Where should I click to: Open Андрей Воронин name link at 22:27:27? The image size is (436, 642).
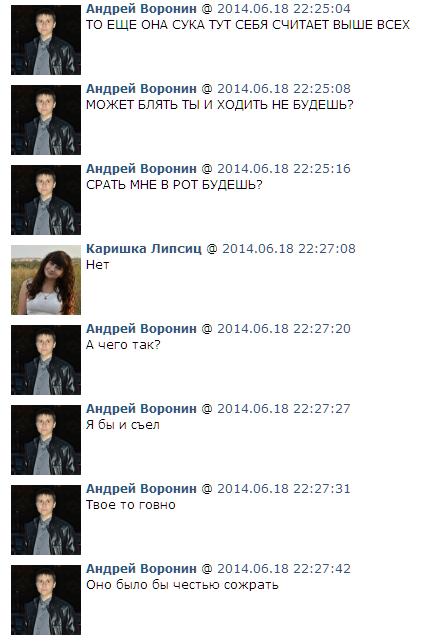pos(141,409)
